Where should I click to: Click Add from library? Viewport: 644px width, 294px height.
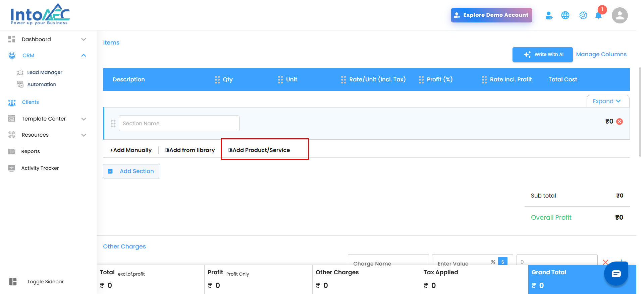pos(190,150)
